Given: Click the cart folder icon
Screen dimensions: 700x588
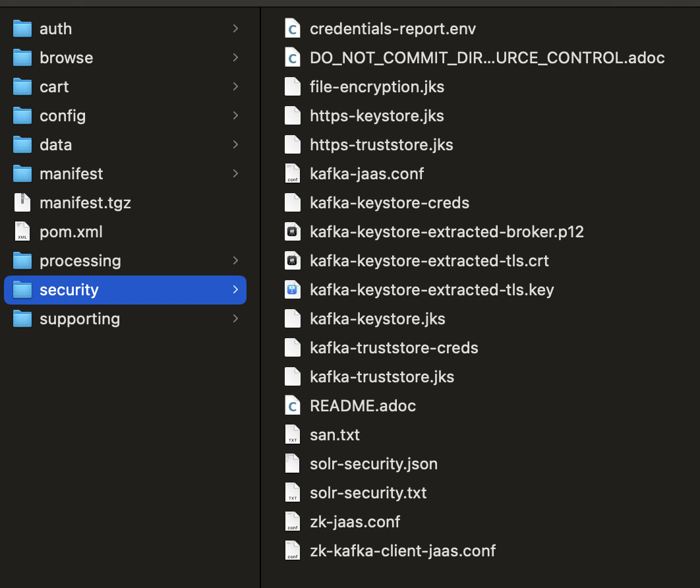Looking at the screenshot, I should click(x=22, y=87).
